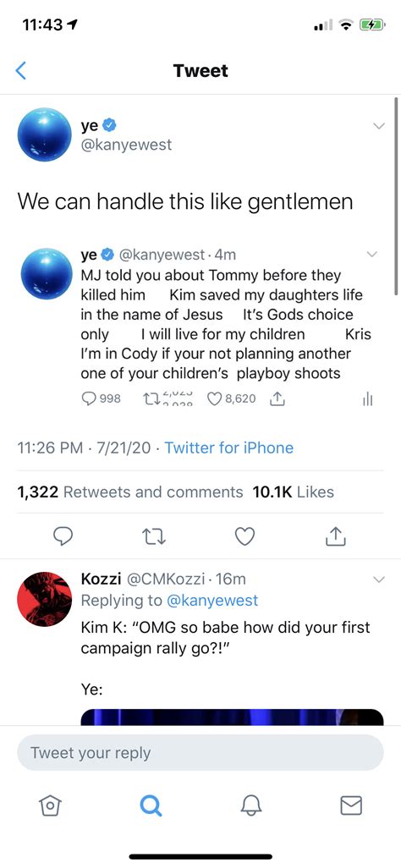Expand options chevron on quoted ye tweet
401x868 pixels.
372,254
